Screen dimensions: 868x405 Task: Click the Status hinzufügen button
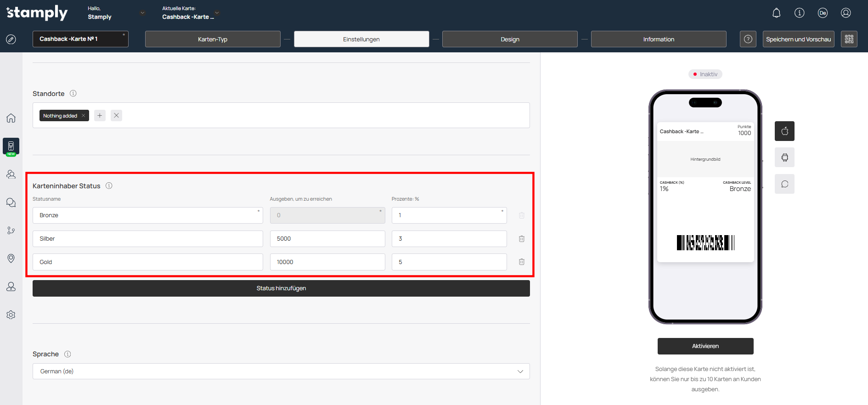(281, 288)
